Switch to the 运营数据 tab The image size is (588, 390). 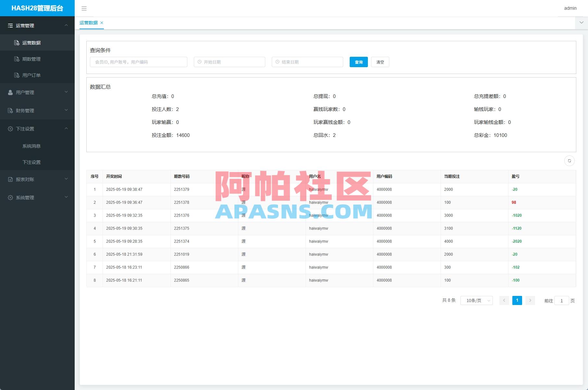(x=89, y=23)
